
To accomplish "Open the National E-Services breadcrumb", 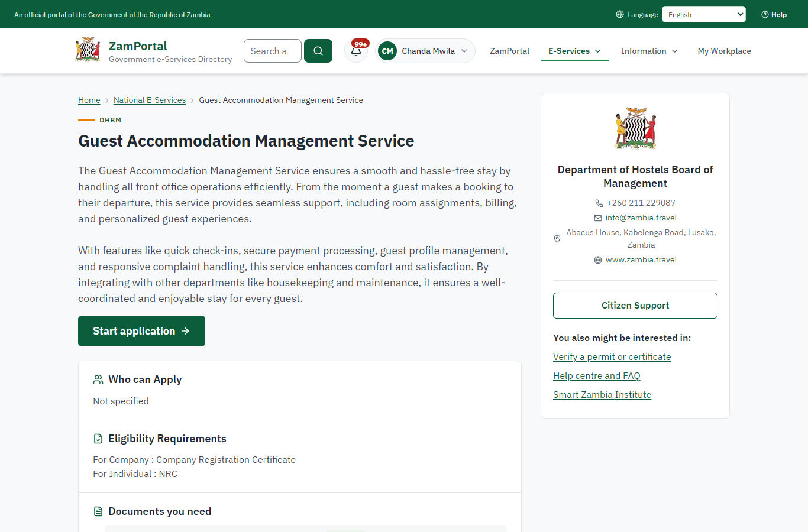I will (x=150, y=100).
